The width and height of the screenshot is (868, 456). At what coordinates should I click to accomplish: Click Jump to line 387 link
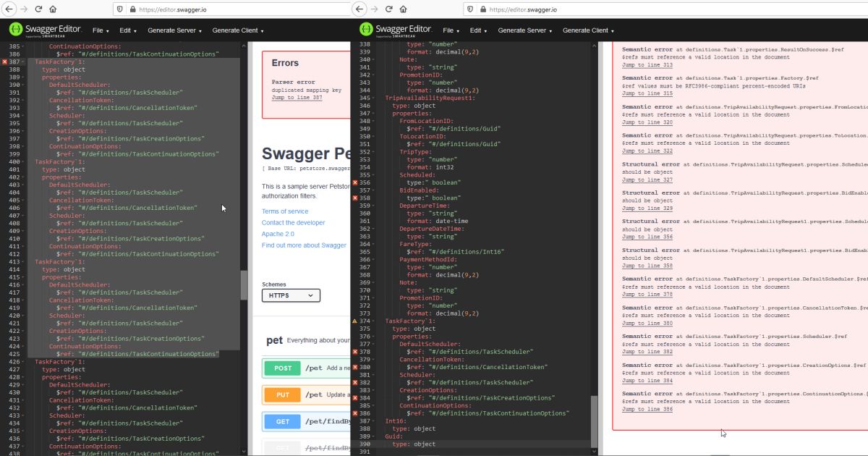pos(297,97)
